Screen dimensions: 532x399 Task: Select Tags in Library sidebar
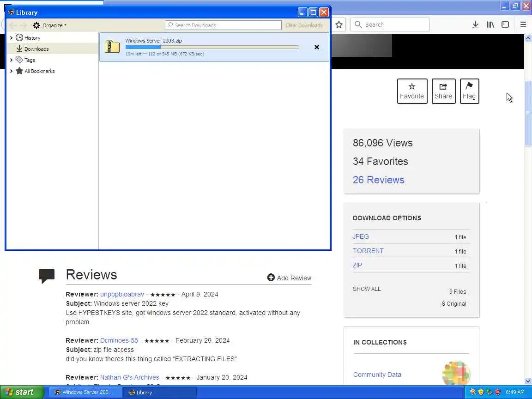click(30, 60)
